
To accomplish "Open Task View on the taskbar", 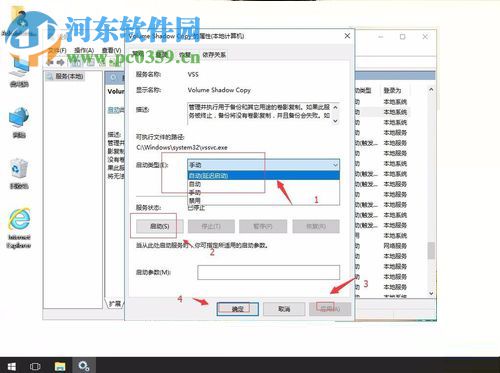I will [35, 366].
